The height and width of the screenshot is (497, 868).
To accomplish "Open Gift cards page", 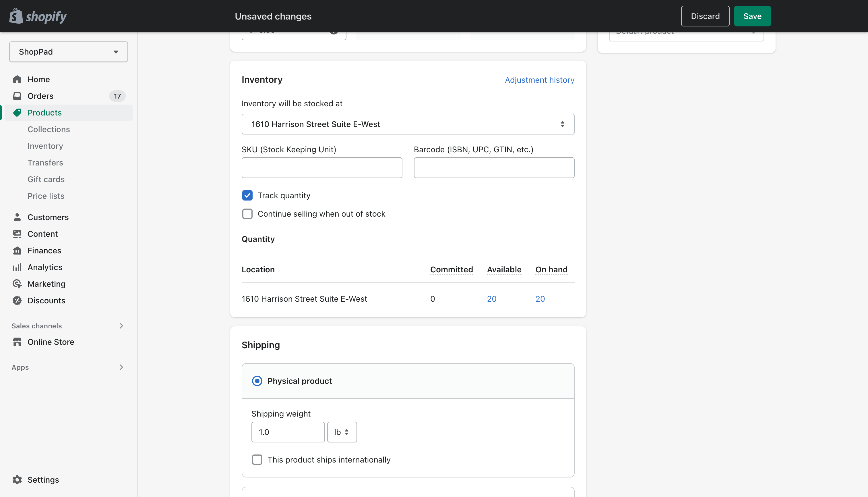I will pos(46,180).
